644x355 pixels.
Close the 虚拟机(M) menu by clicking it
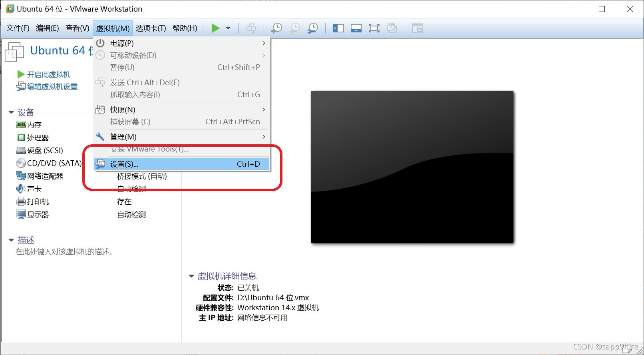[x=113, y=28]
